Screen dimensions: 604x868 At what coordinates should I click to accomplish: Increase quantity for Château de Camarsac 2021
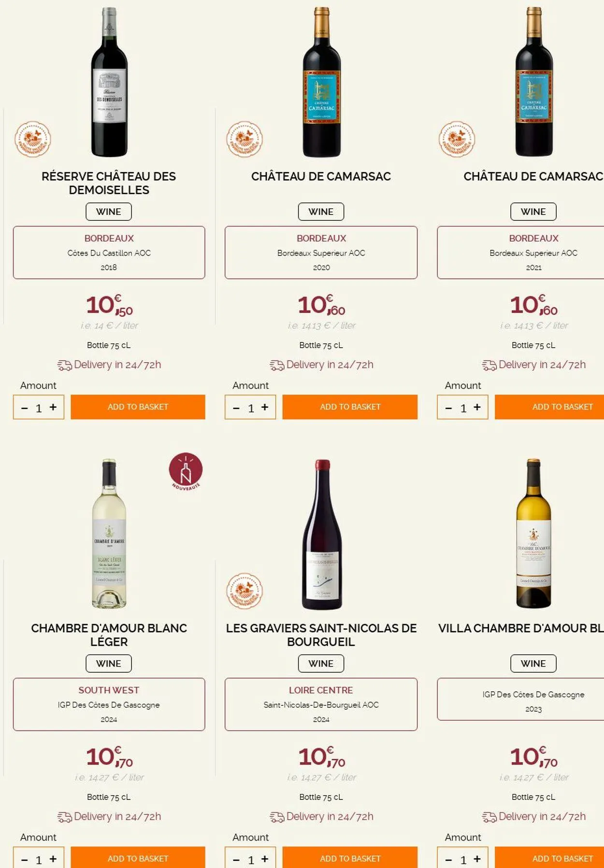[x=477, y=407]
